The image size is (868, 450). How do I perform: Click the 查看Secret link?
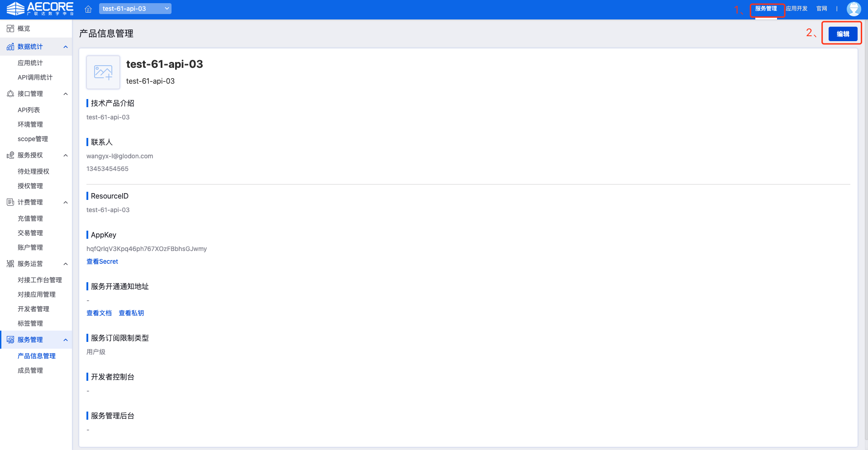102,261
